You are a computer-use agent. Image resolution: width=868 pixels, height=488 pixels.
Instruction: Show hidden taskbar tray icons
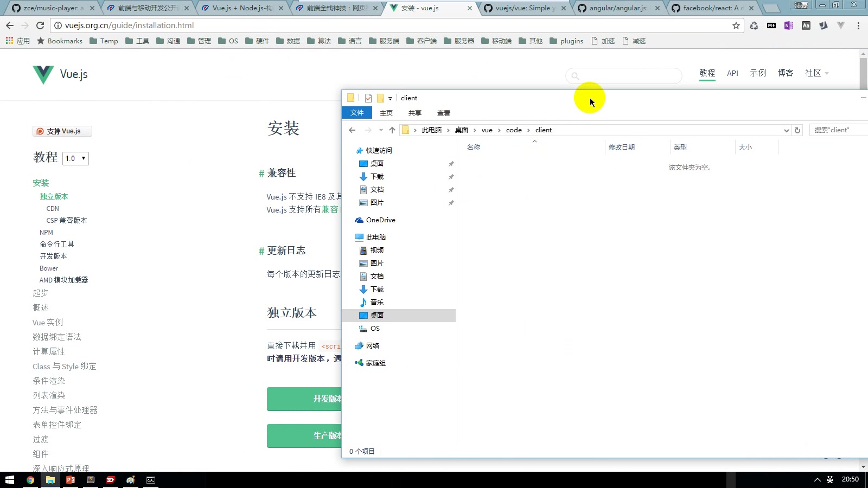[817, 480]
